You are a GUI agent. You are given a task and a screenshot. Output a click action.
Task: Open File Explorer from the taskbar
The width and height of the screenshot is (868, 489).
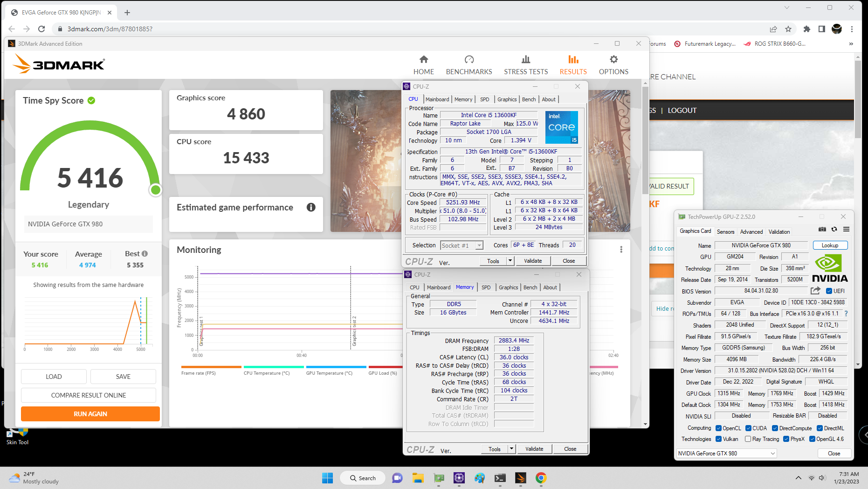coord(418,478)
